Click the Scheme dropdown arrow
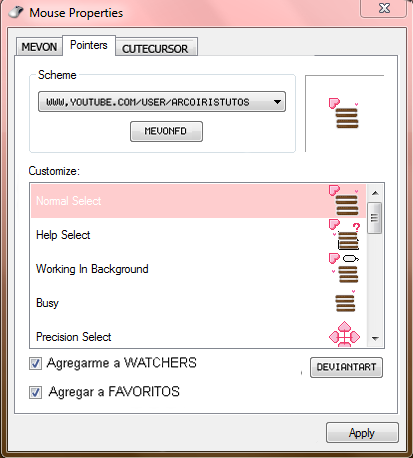Screen dimensions: 413x458 tap(277, 102)
